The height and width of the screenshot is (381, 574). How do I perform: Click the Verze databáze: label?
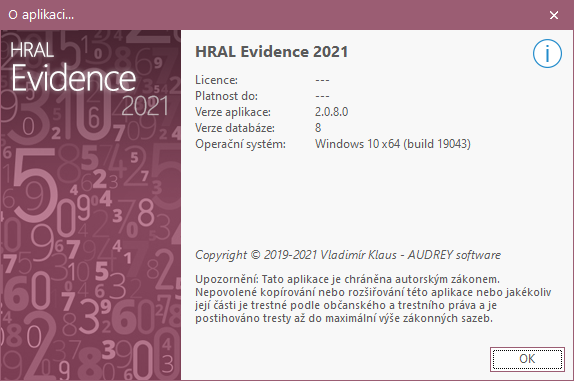235,128
